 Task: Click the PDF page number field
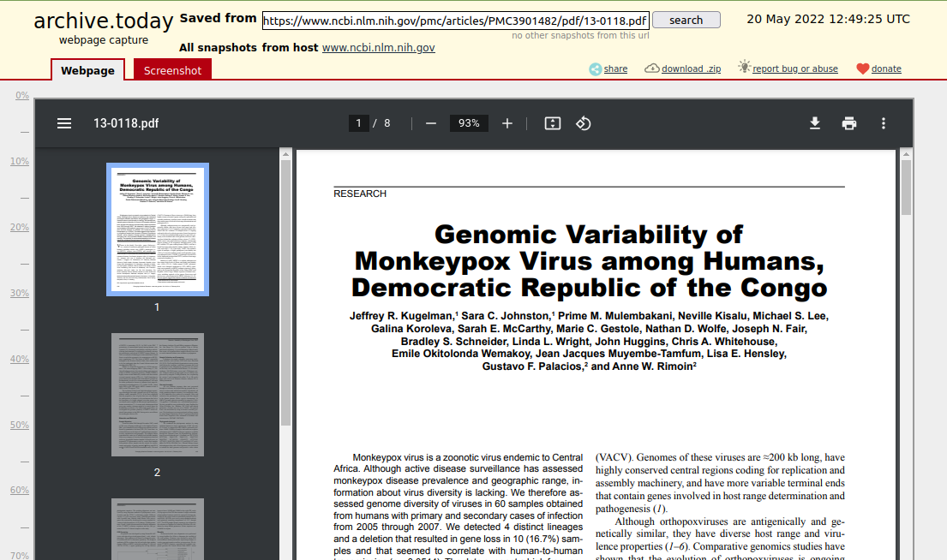pos(359,123)
